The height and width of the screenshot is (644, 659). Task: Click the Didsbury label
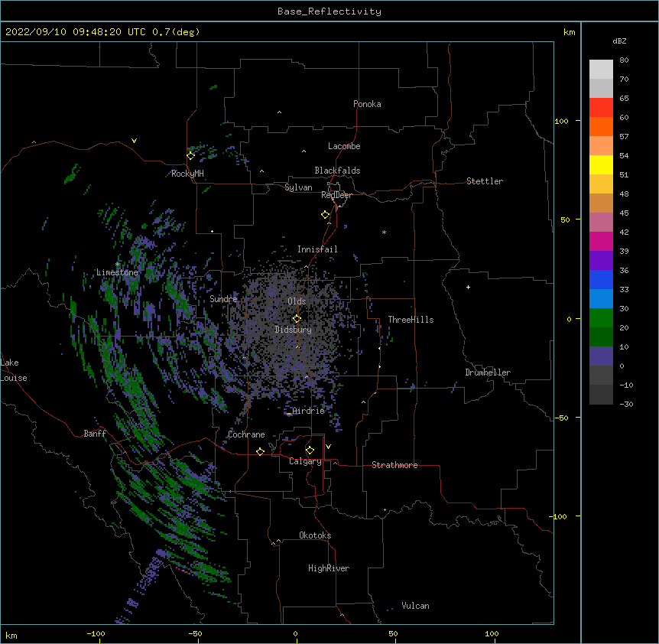293,330
